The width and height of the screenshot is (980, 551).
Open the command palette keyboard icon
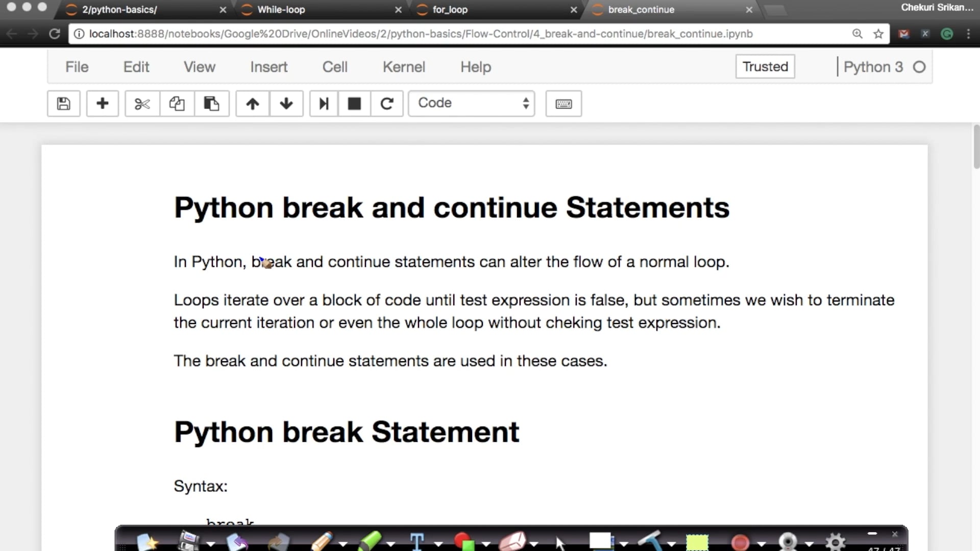tap(563, 104)
